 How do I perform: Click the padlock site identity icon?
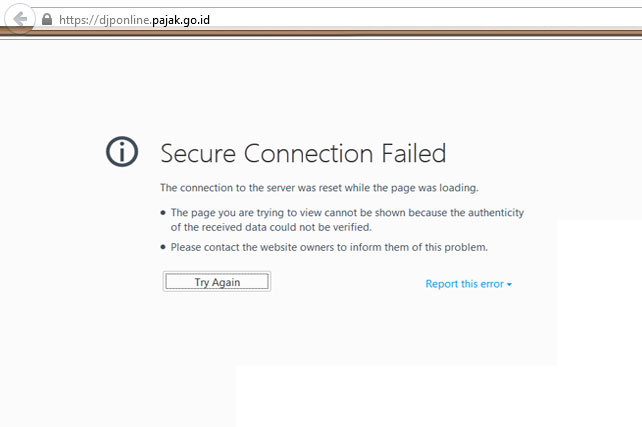click(47, 19)
